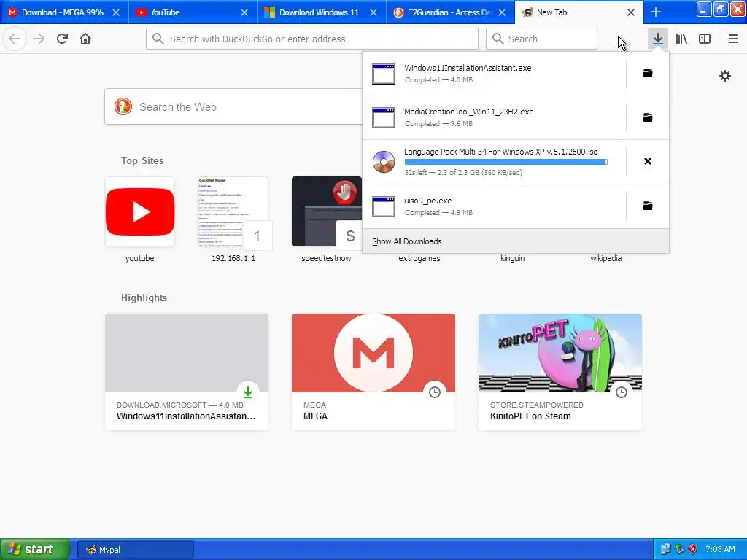The width and height of the screenshot is (747, 560).
Task: Open Windows11InstallationAssistant.exe download entry
Action: pos(494,74)
